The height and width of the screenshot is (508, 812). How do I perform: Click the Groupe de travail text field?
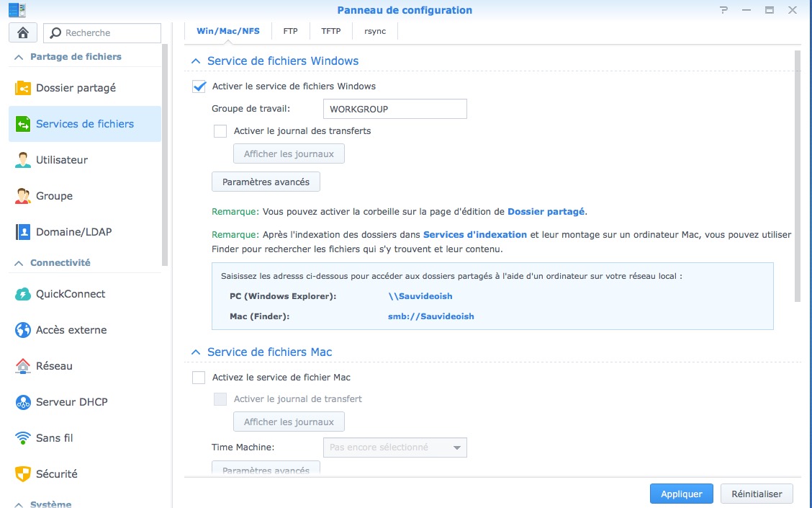point(394,109)
